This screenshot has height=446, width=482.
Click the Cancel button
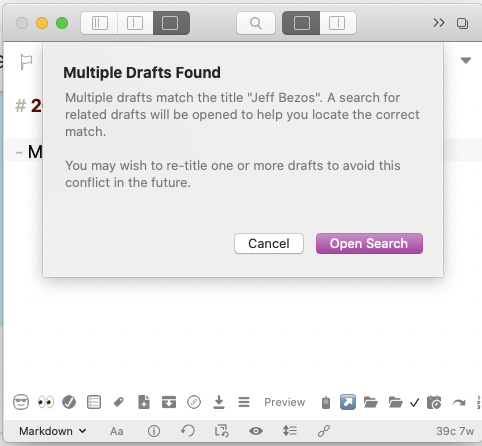269,244
